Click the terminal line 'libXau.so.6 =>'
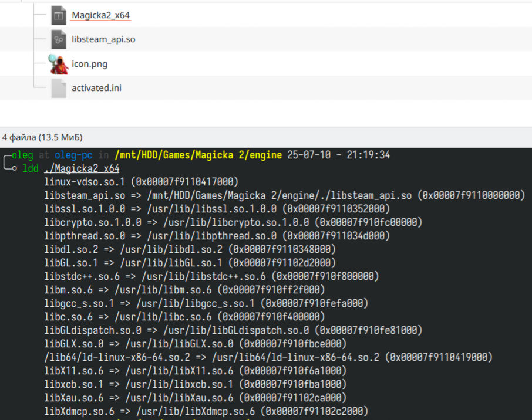The height and width of the screenshot is (420, 532). click(196, 398)
